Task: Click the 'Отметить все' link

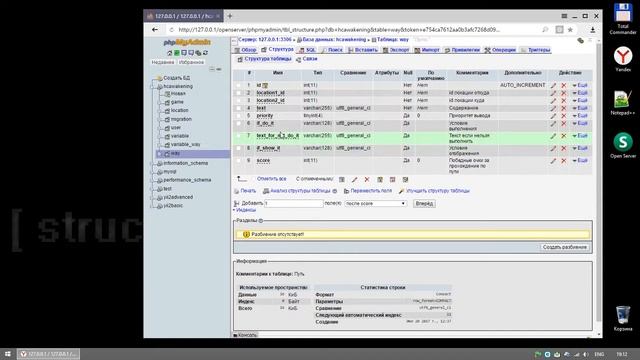Action: click(271, 179)
